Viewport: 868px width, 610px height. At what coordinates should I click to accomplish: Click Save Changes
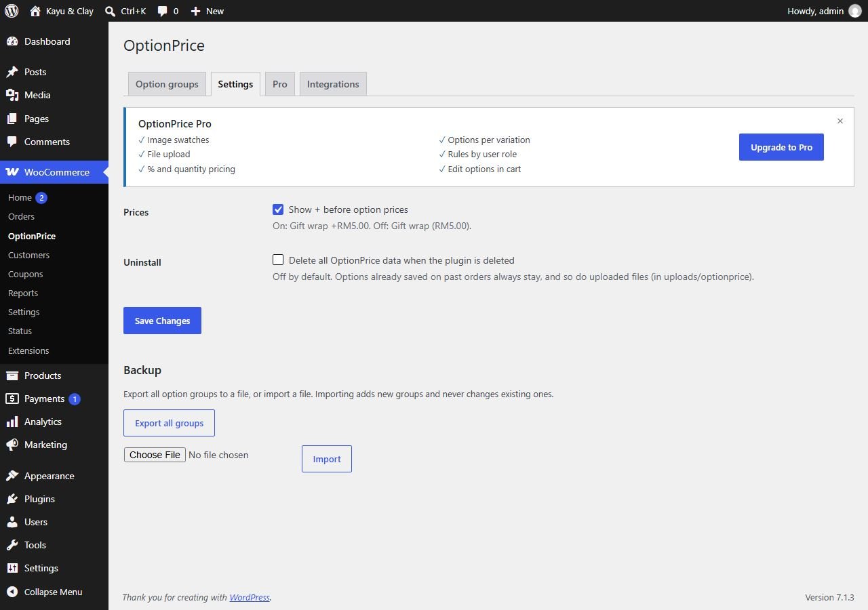click(x=162, y=321)
